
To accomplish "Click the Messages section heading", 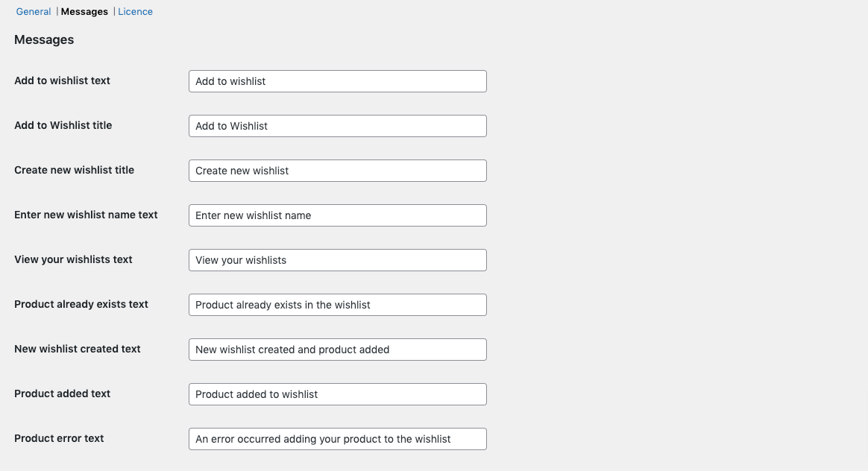I will coord(44,40).
